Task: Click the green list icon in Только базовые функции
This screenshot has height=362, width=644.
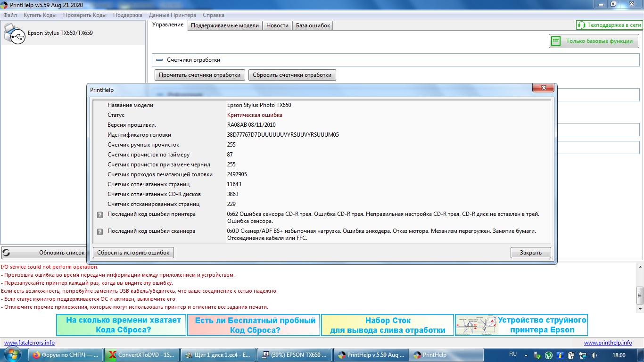Action: pyautogui.click(x=556, y=41)
